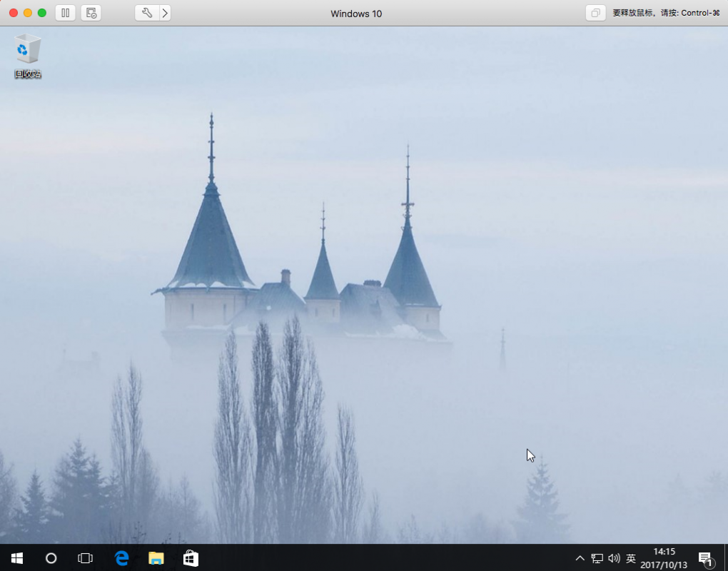Open volume control tray icon
The image size is (728, 571).
[x=614, y=558]
